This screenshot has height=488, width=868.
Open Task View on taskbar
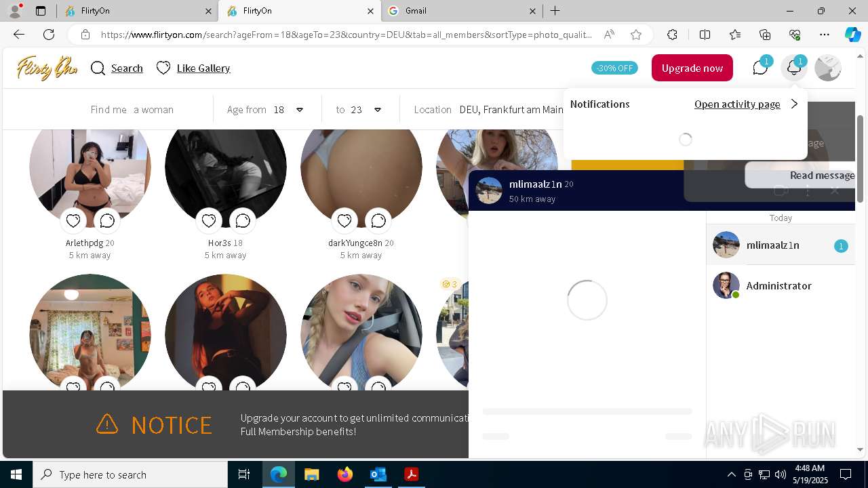click(x=244, y=474)
